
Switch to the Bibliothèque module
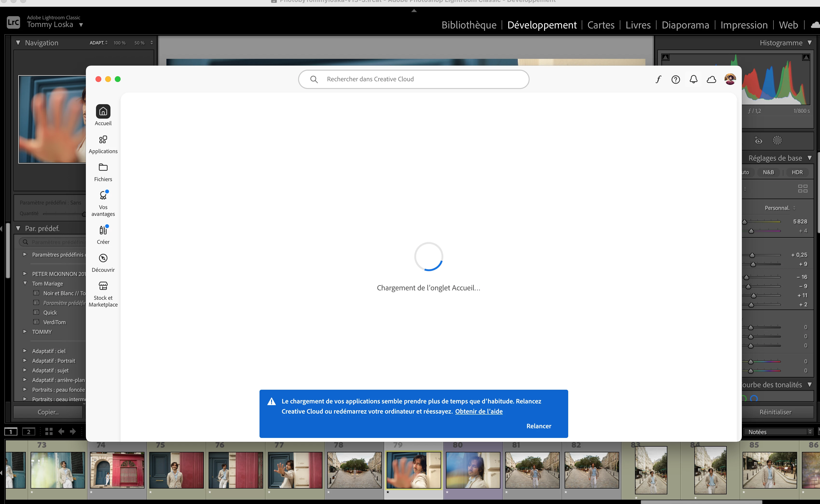pos(469,25)
